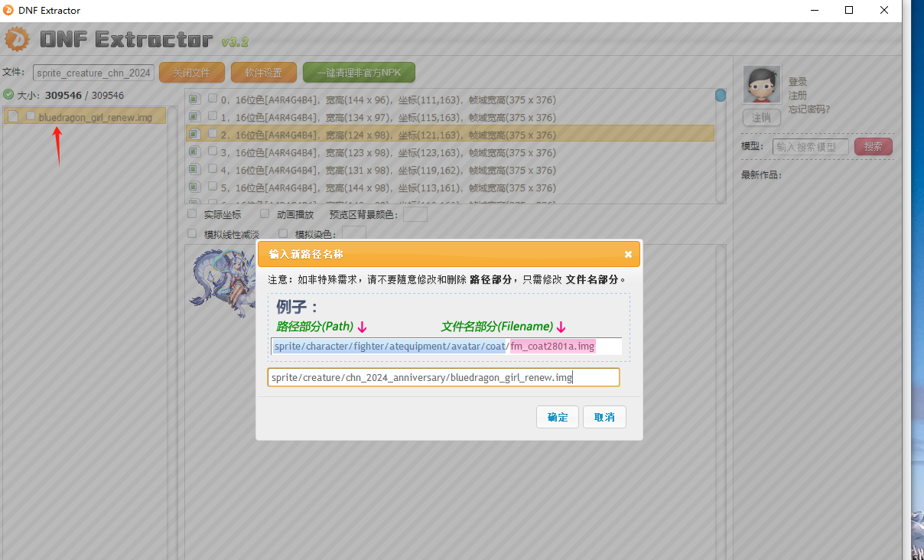Enable 动画播放 checkbox
The image size is (924, 560).
265,214
